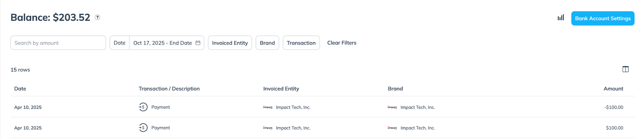Image resolution: width=644 pixels, height=139 pixels.
Task: Expand the Transaction filter dropdown
Action: click(x=301, y=43)
